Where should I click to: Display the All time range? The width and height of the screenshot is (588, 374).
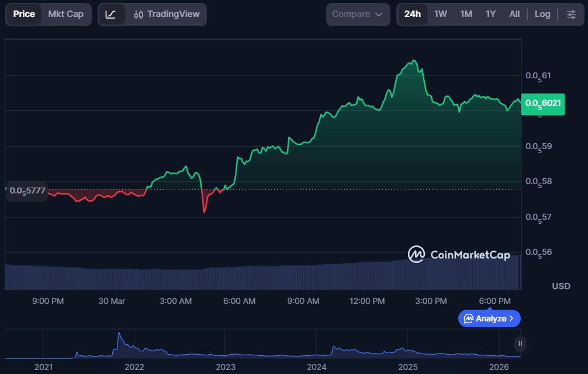point(514,14)
